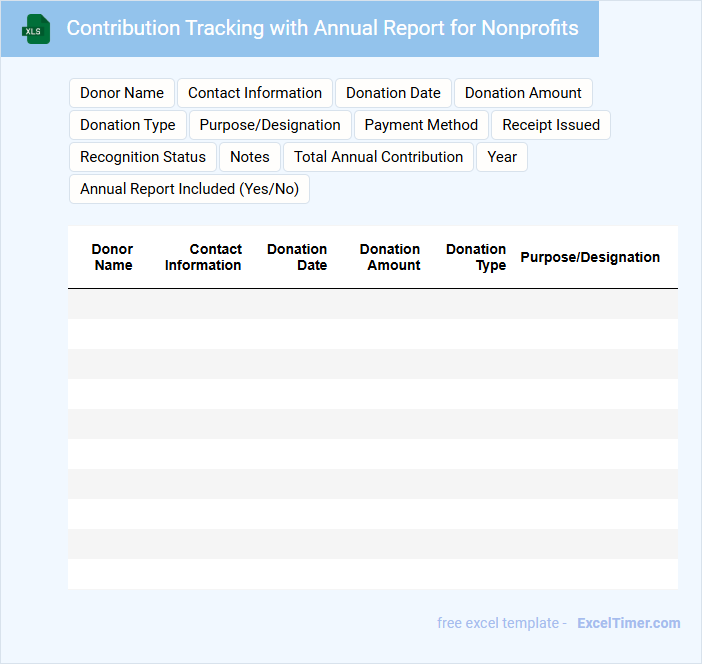Click the Contact Information tag
This screenshot has height=664, width=702.
[255, 93]
